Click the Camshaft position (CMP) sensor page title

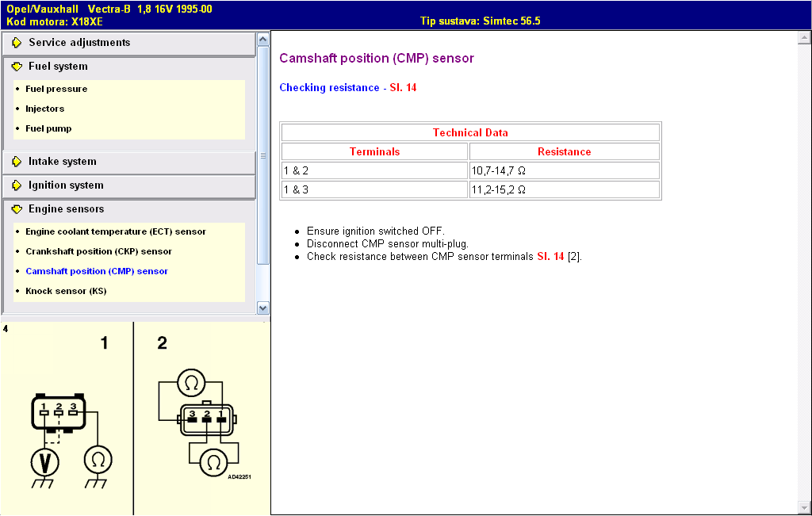click(377, 58)
